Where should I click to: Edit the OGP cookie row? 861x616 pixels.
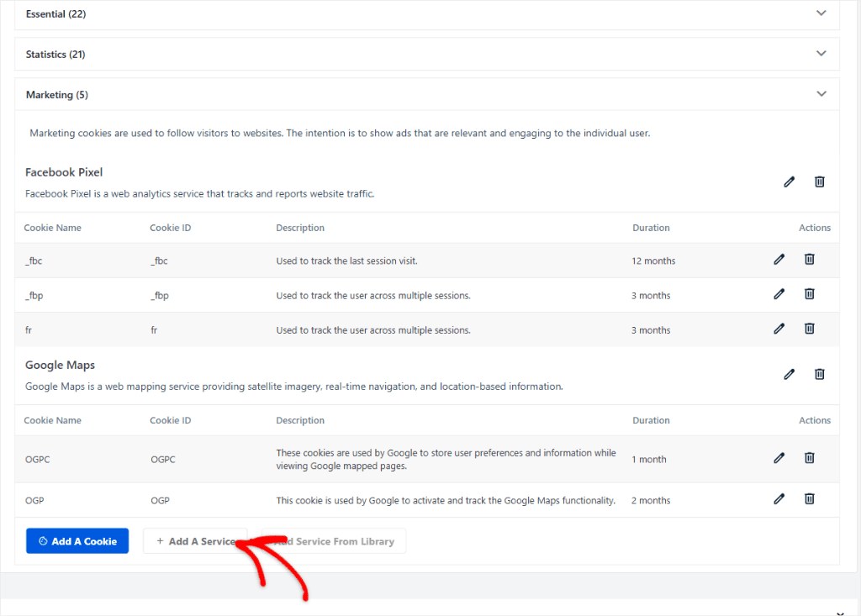pos(779,499)
